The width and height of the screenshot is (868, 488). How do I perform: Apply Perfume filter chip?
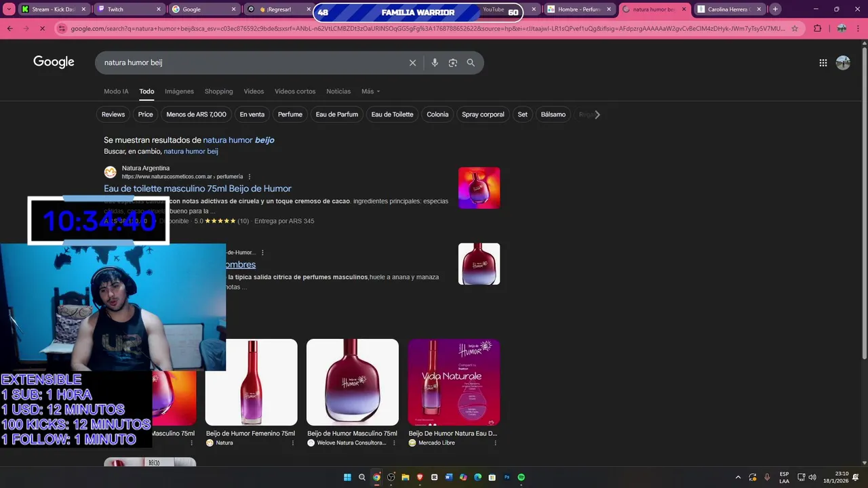coord(290,115)
